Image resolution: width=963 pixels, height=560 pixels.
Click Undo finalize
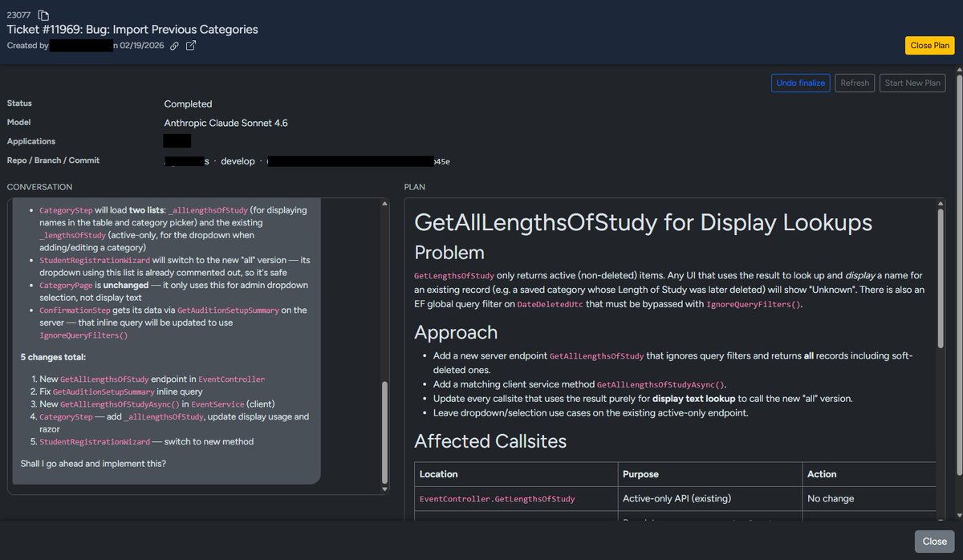pyautogui.click(x=801, y=83)
